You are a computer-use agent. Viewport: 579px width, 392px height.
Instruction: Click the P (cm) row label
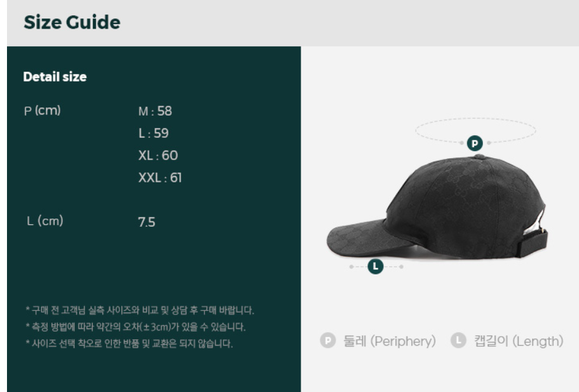click(x=42, y=111)
